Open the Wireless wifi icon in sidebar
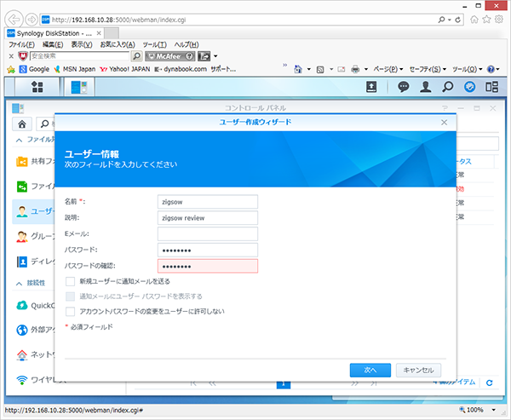Viewport: 511px width, 420px height. click(22, 379)
